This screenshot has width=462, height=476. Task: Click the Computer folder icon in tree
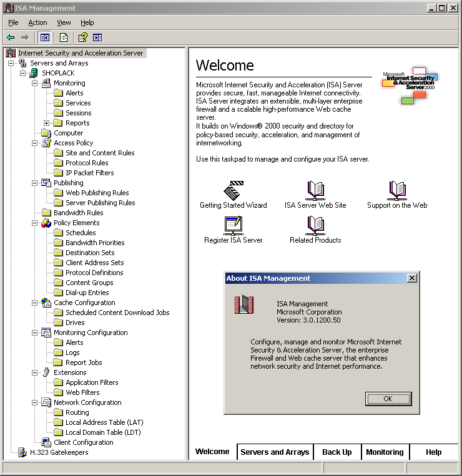tap(46, 133)
